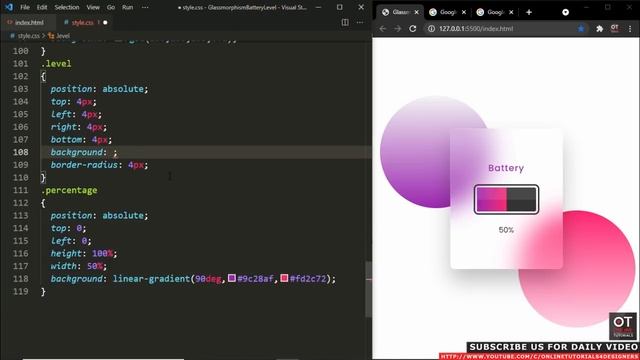
Task: Close the second Google tab
Action: pyautogui.click(x=464, y=12)
